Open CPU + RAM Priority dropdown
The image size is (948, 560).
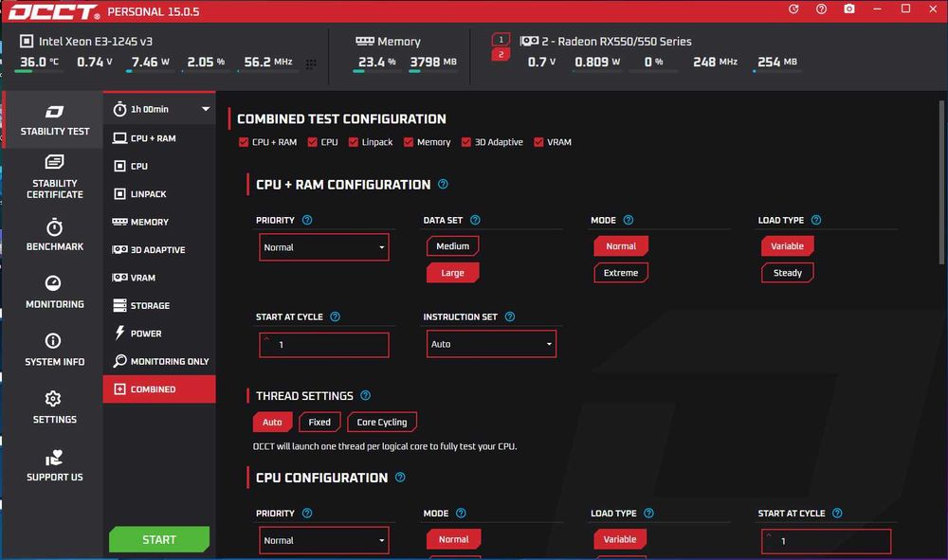(x=324, y=247)
